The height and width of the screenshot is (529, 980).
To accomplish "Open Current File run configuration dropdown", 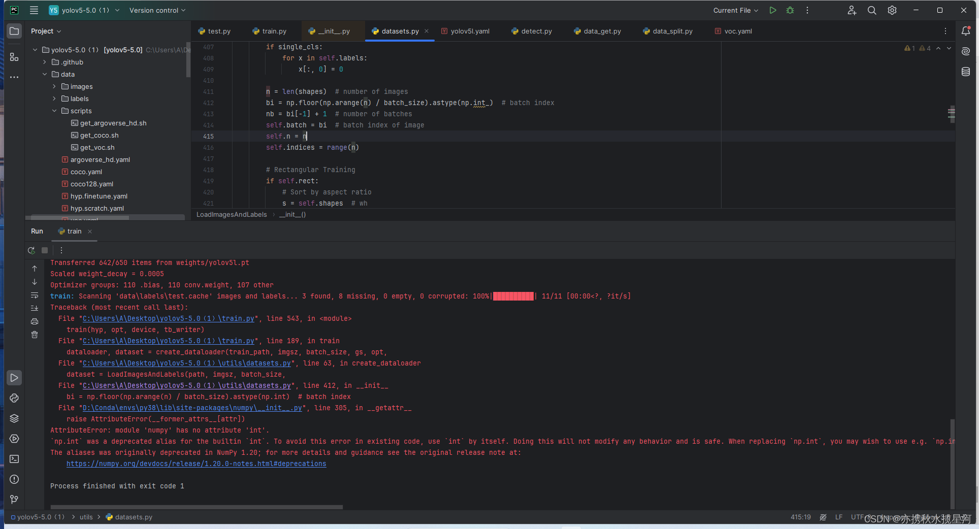I will click(x=735, y=10).
